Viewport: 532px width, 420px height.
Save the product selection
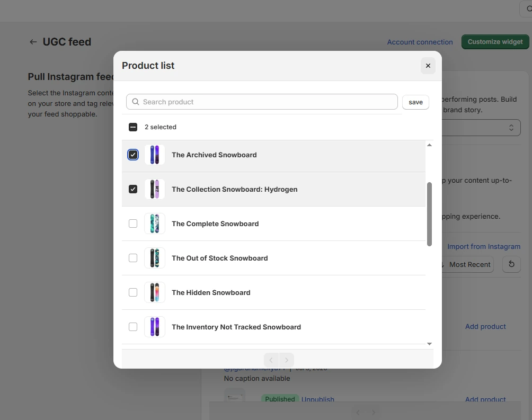tap(415, 102)
